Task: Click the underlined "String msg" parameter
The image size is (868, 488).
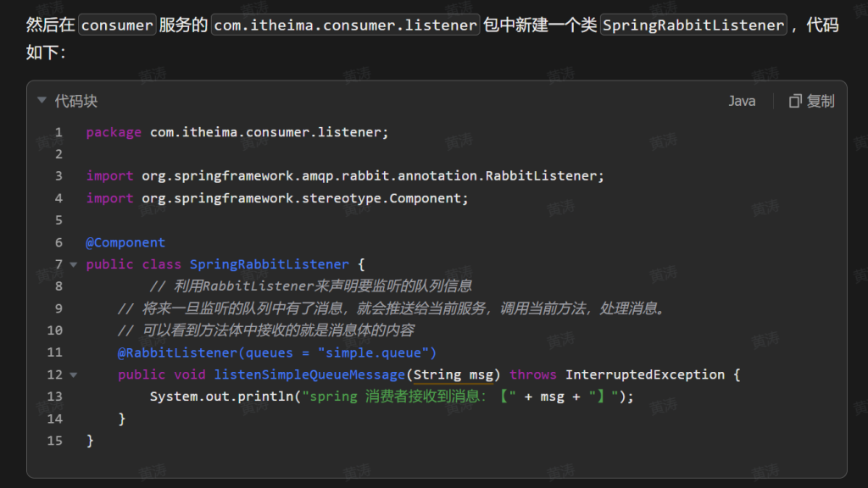Action: (453, 374)
